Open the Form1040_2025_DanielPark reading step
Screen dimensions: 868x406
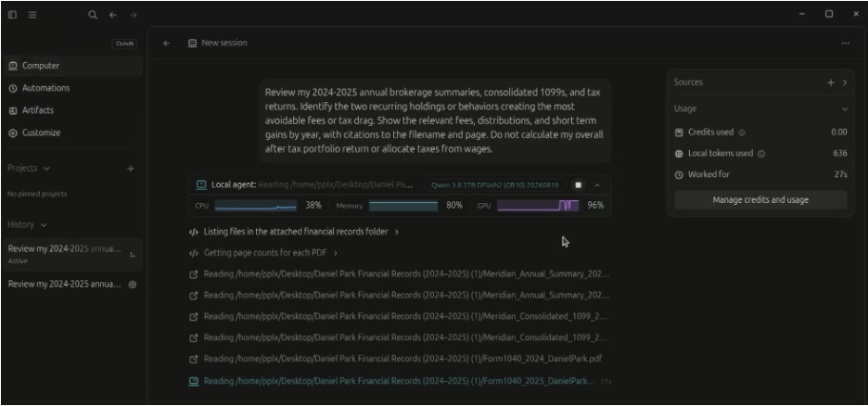pos(399,381)
